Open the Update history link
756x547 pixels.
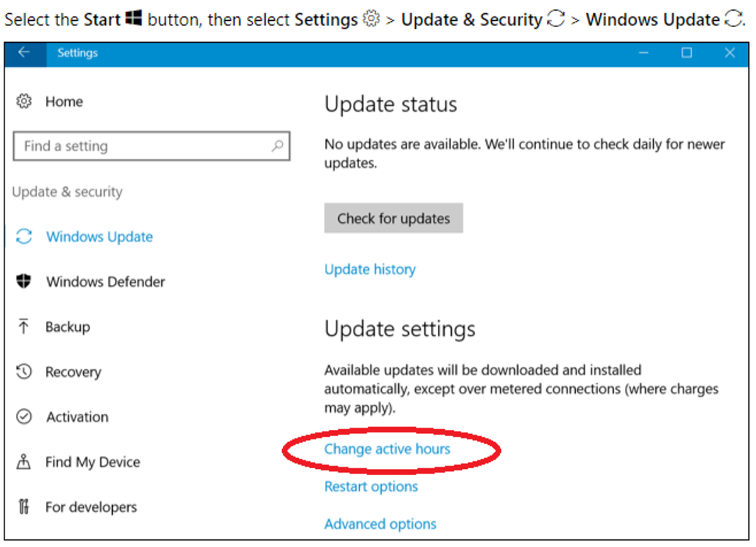[x=370, y=270]
